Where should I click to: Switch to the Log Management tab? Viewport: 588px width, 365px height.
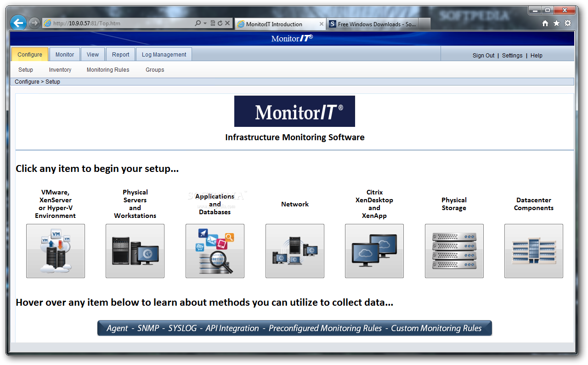point(164,54)
